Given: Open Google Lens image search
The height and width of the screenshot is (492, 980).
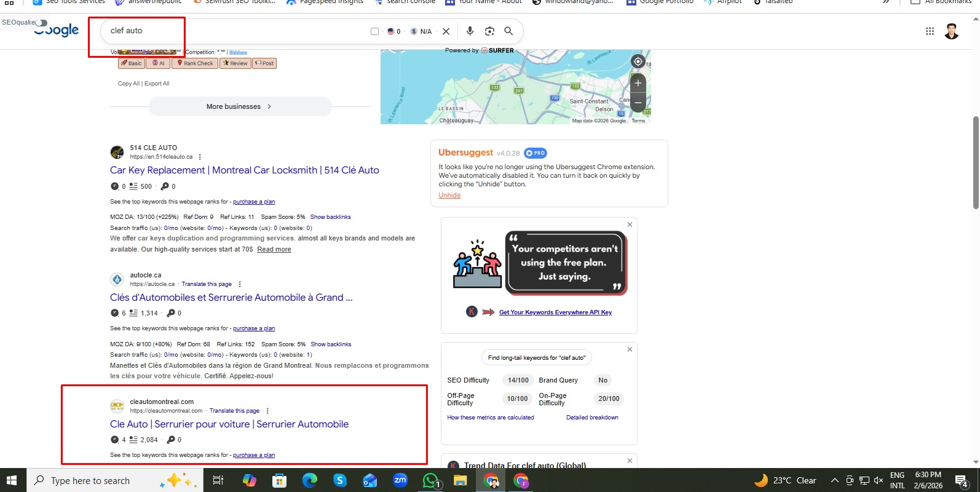Looking at the screenshot, I should pyautogui.click(x=489, y=31).
